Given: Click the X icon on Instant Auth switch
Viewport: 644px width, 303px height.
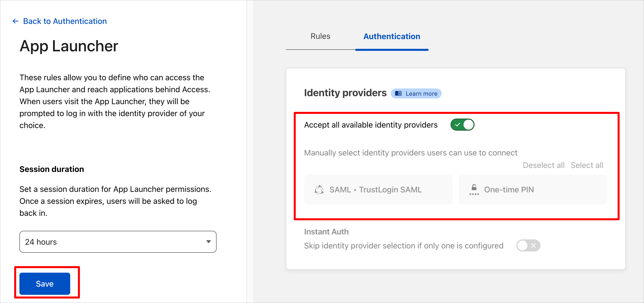Looking at the screenshot, I should 533,245.
